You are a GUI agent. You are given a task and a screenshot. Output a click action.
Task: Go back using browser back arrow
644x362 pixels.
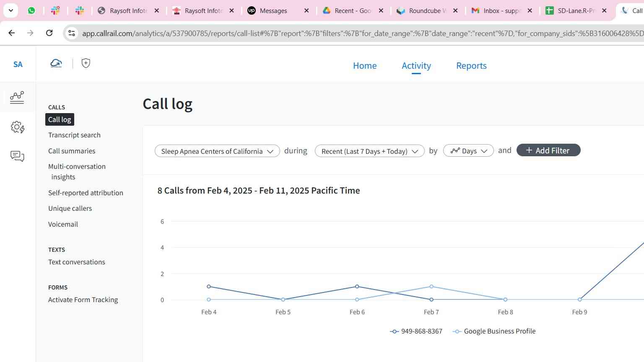pos(12,33)
